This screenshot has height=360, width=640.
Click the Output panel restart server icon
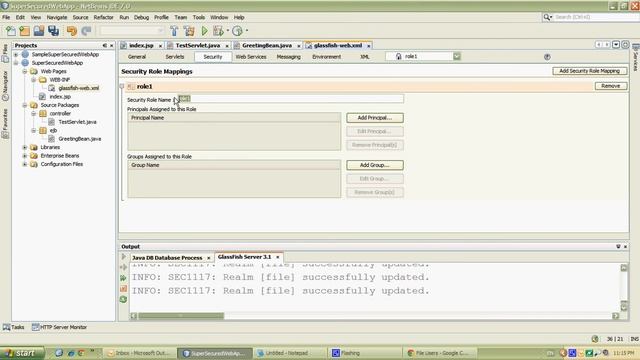pos(124,278)
